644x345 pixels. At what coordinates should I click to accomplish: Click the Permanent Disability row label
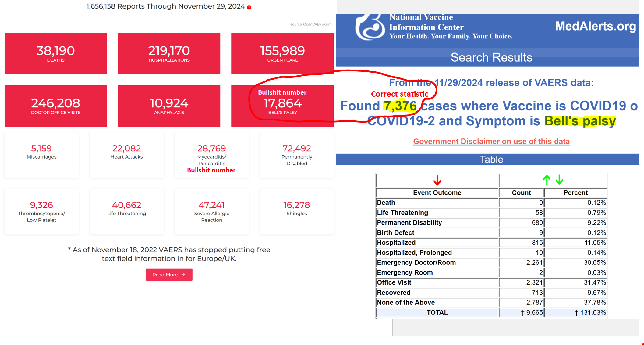(x=409, y=223)
